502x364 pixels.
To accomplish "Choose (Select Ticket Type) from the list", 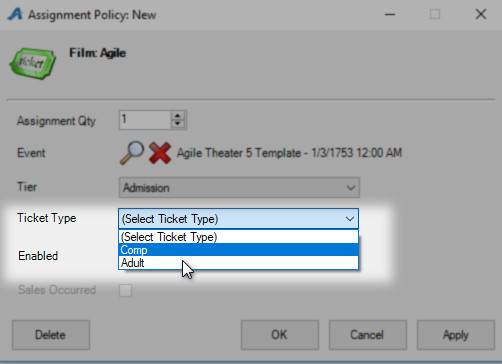I will tap(238, 237).
